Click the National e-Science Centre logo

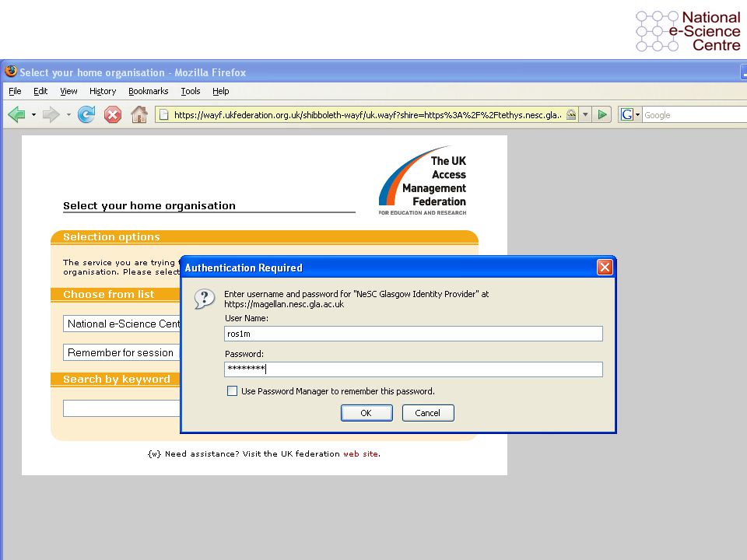tap(689, 31)
